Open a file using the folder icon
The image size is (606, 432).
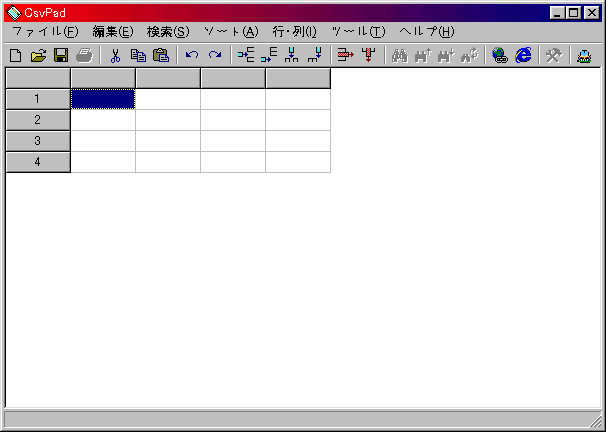(38, 55)
